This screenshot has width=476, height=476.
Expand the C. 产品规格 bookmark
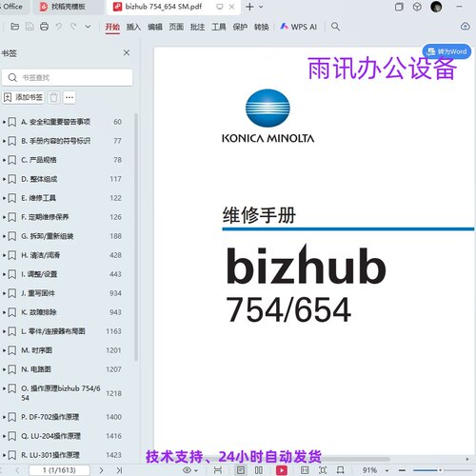[x=4, y=160]
